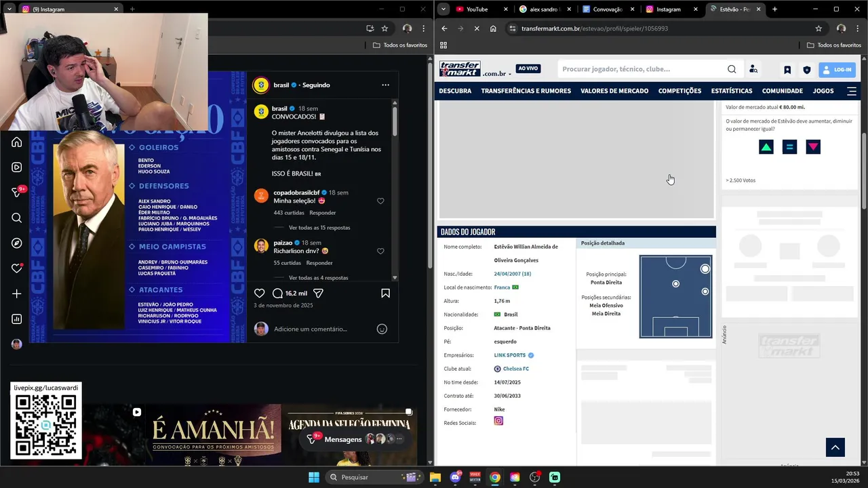Open tab search dropdown in right Chrome window
Screen dimensions: 868x488
[443, 9]
